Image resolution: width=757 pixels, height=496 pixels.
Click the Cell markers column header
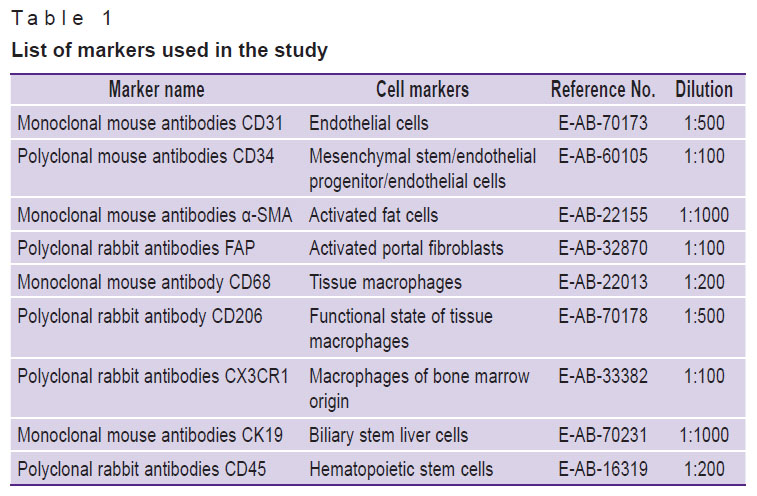point(422,90)
